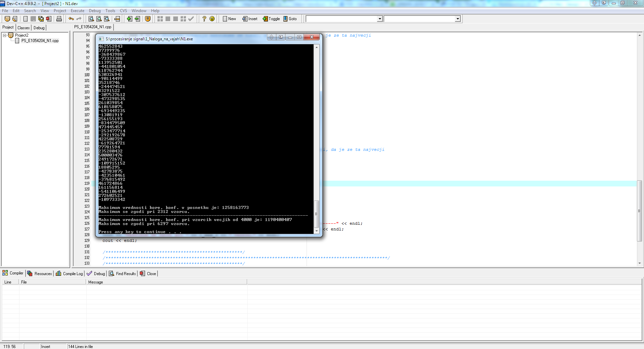Click the Add to project icon
644x349 pixels.
(x=129, y=19)
